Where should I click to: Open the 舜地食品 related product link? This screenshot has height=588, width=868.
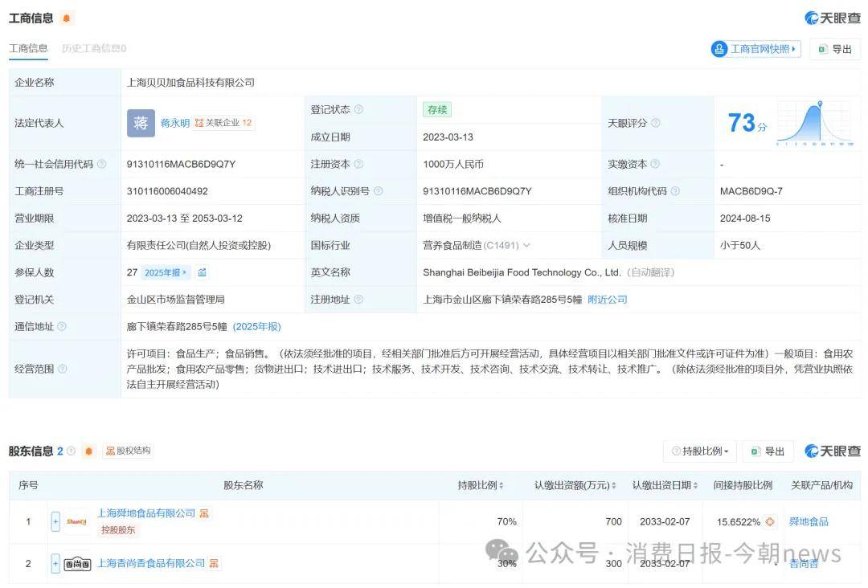809,521
